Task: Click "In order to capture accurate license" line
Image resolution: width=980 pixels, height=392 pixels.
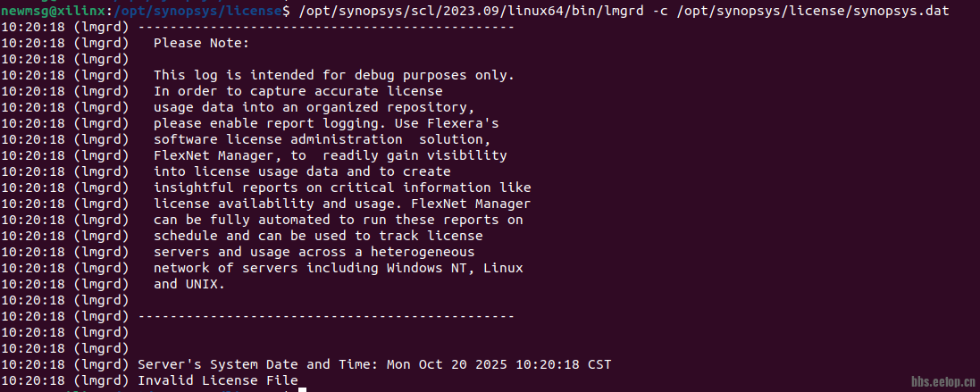Action: (x=297, y=91)
